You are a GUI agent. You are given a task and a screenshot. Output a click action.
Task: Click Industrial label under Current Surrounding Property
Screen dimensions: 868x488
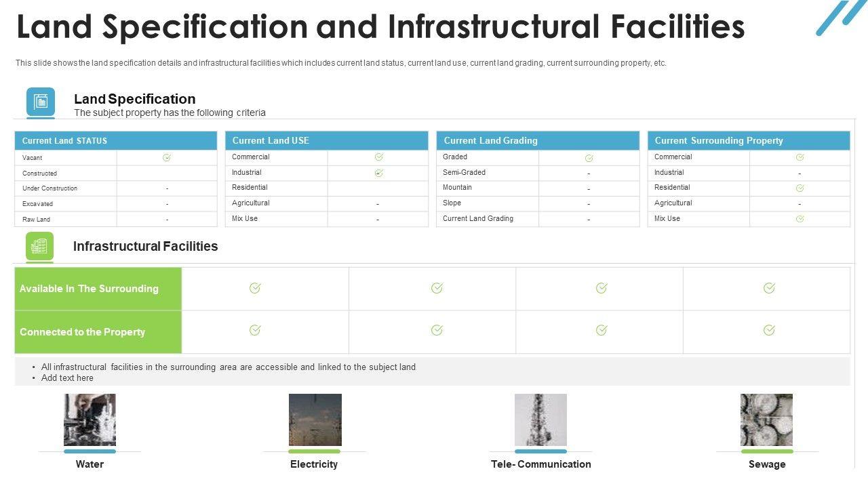[x=669, y=173]
